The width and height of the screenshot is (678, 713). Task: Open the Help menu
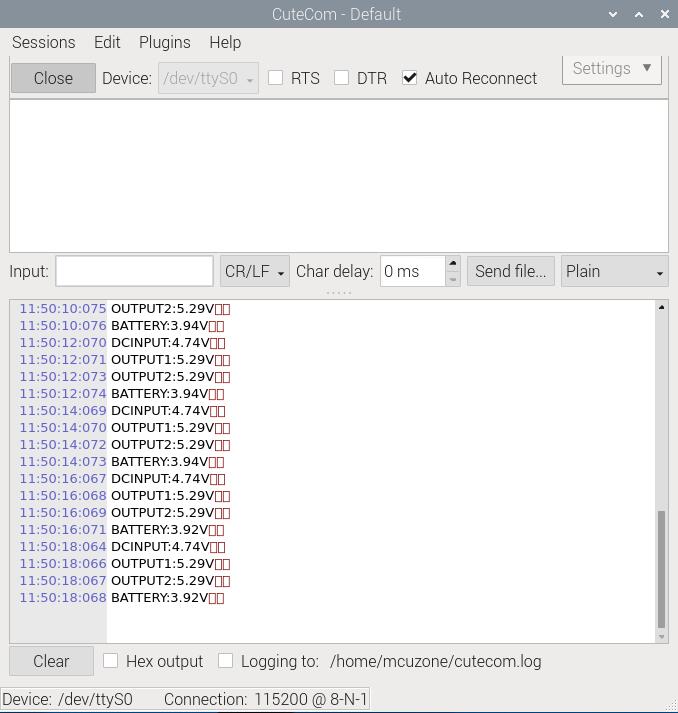pyautogui.click(x=225, y=42)
